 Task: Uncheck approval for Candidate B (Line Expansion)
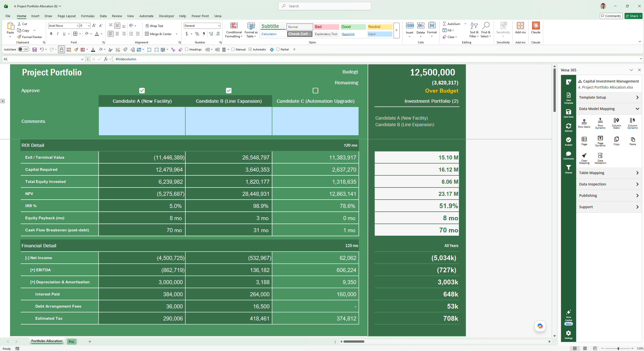(x=229, y=90)
